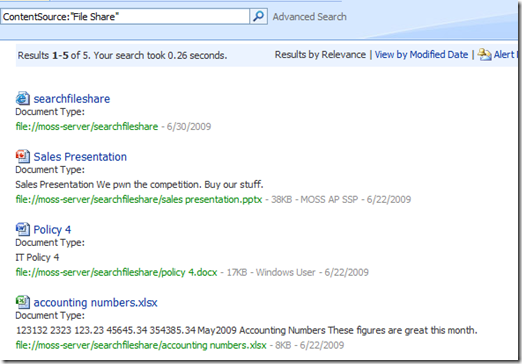Click the Word document icon beside Policy 4

(x=22, y=229)
